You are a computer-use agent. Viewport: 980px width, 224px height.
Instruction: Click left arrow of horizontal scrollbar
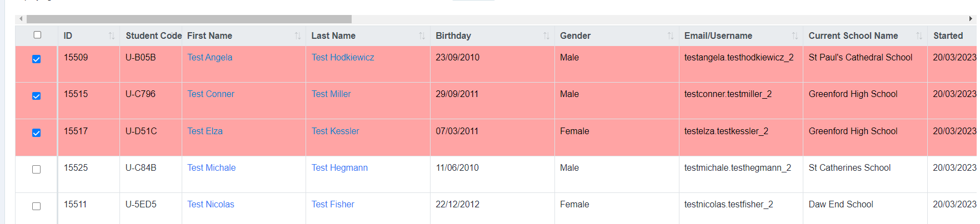click(21, 19)
